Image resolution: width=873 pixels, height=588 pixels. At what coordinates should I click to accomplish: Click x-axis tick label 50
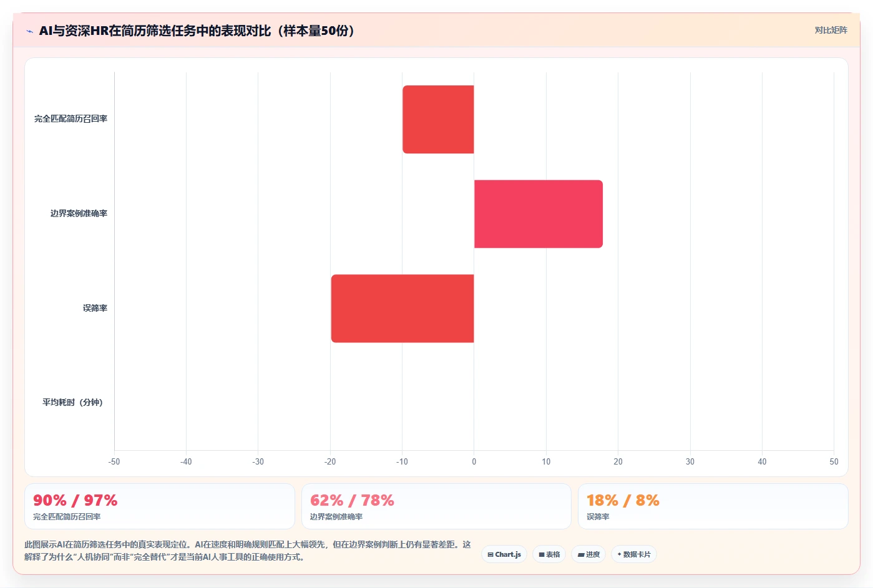[834, 461]
